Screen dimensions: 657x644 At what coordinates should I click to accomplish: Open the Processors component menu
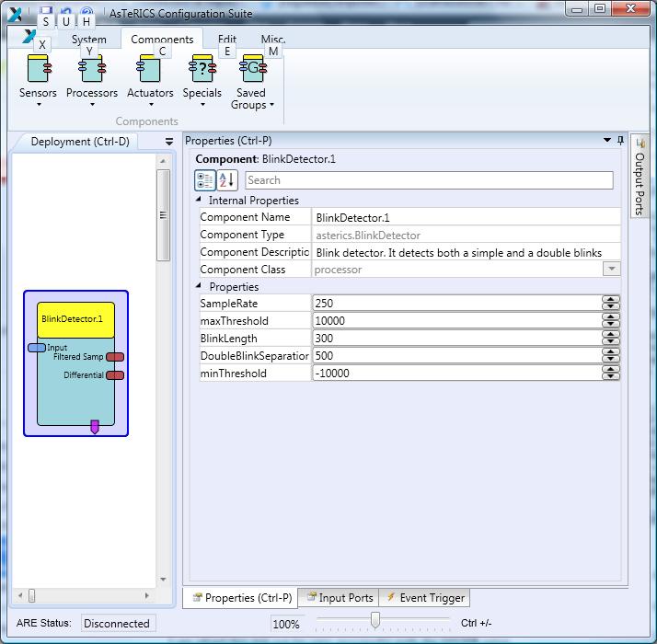point(92,80)
